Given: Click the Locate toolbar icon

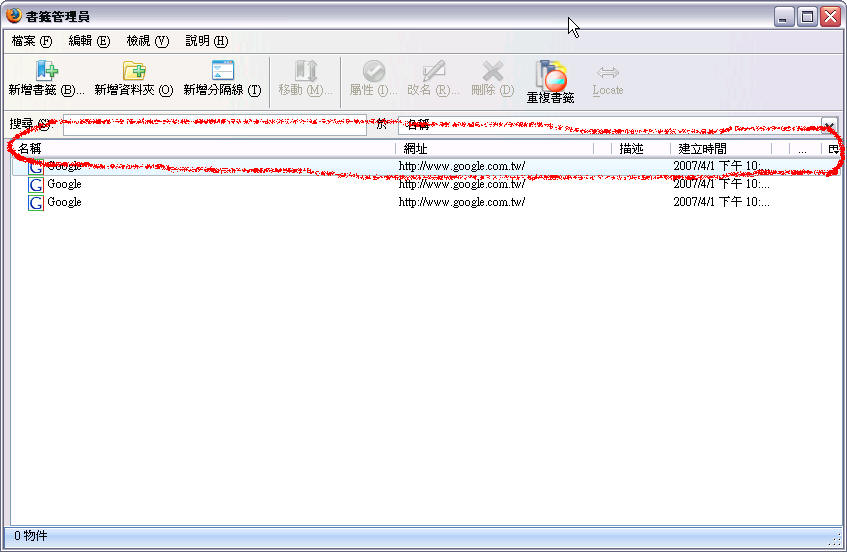Looking at the screenshot, I should pyautogui.click(x=608, y=72).
